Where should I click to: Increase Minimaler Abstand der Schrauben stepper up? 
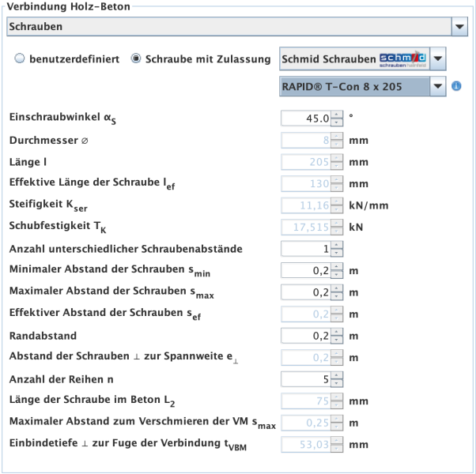[337, 266]
